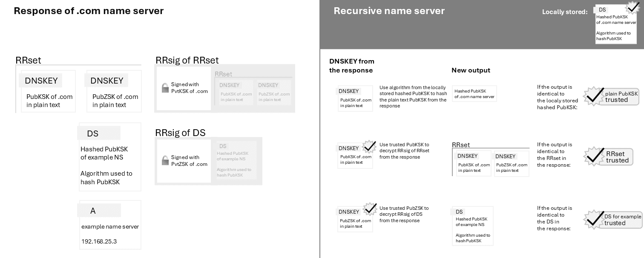Image resolution: width=644 pixels, height=258 pixels.
Task: Click the 'plain PubKSK trusted' label
Action: click(621, 97)
